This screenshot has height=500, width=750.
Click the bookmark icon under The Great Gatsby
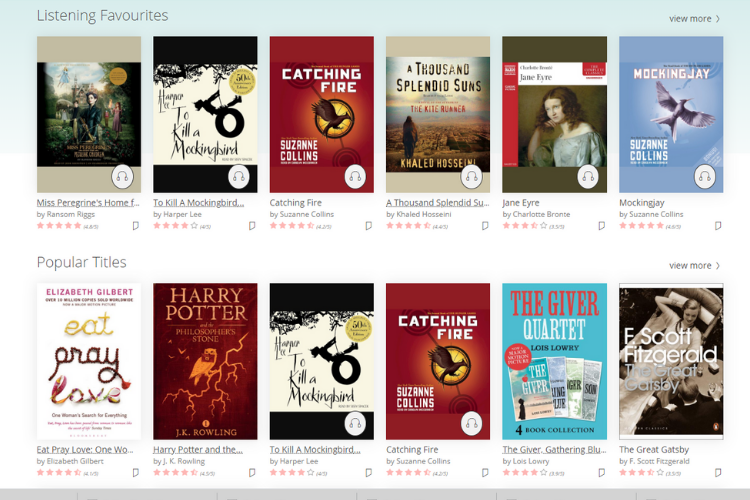coord(718,472)
